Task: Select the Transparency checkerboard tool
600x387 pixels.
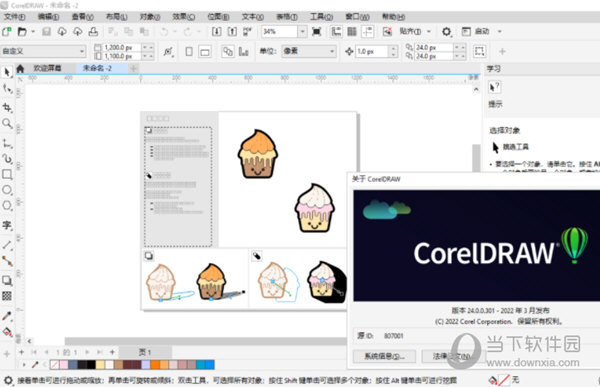Action: (x=7, y=296)
